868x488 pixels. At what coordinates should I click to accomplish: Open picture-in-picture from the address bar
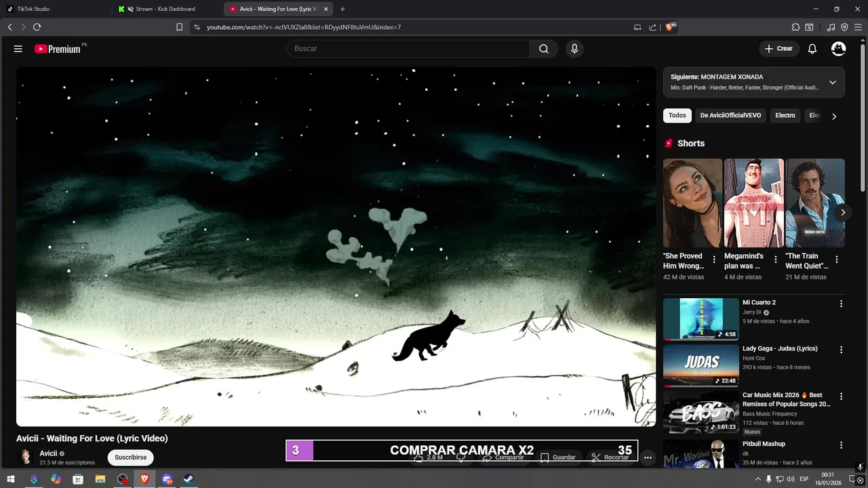(637, 27)
